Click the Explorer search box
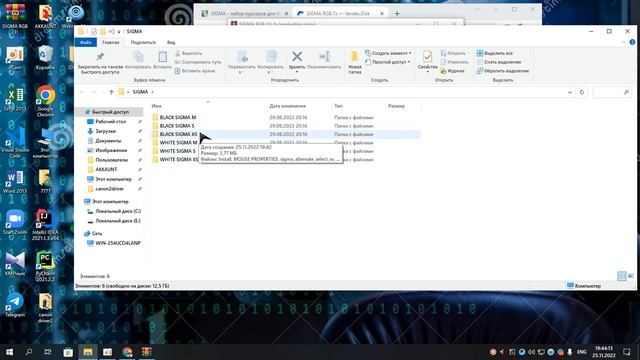Image resolution: width=640 pixels, height=360 pixels. (611, 92)
